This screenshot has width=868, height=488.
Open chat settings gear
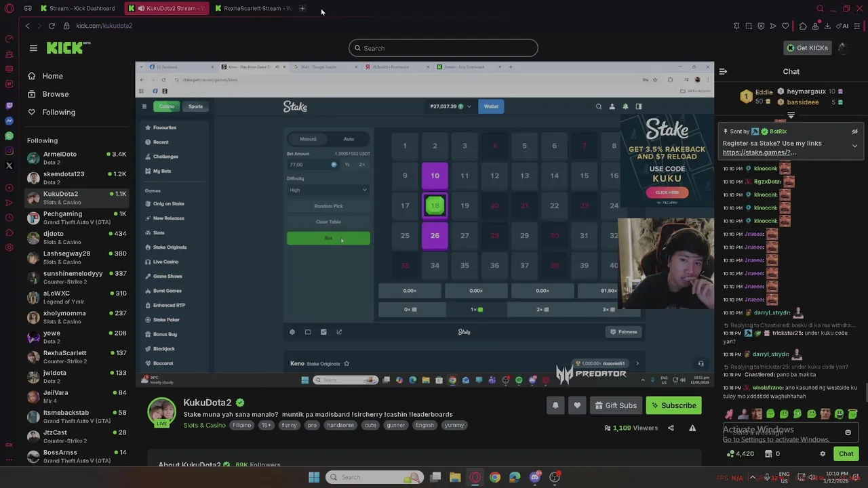coord(823,454)
